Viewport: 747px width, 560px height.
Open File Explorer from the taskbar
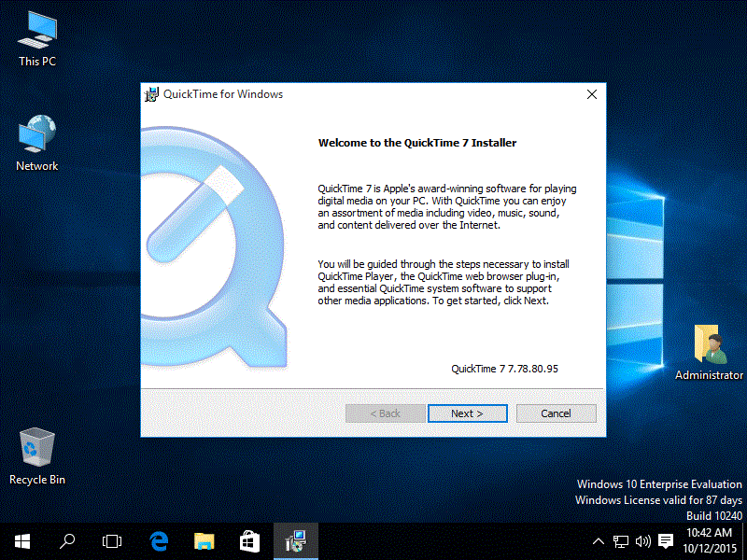pos(204,540)
